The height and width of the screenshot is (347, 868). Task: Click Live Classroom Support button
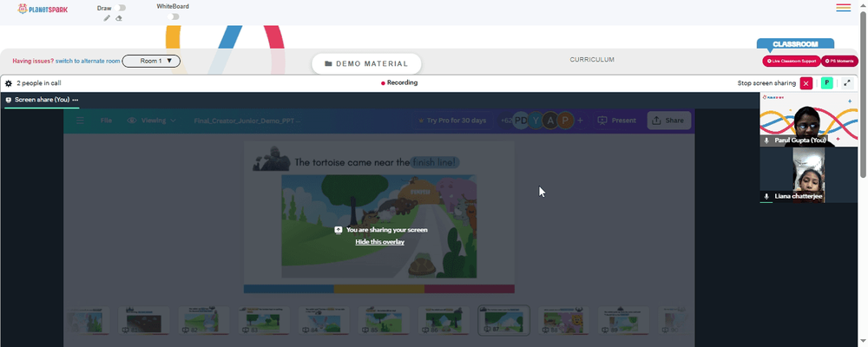point(791,61)
